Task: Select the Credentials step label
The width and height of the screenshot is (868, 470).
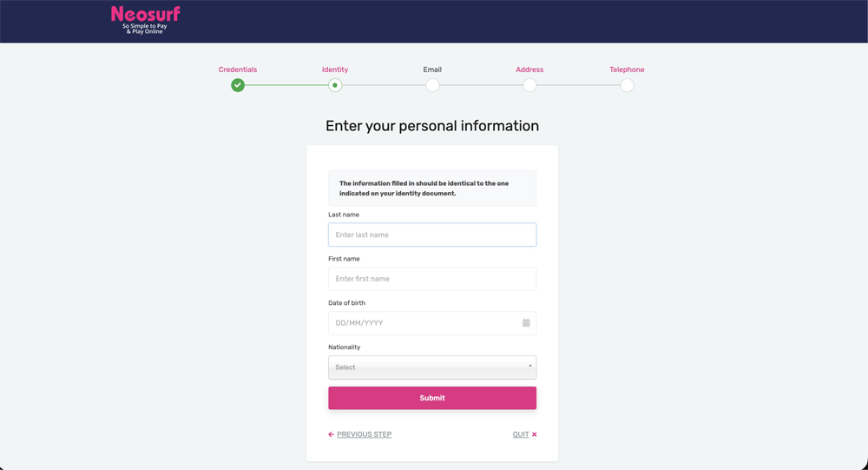Action: pyautogui.click(x=238, y=70)
